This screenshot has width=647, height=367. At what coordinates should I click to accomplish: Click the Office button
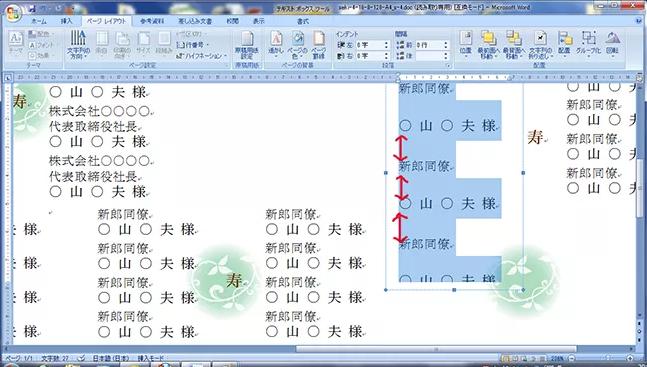[13, 12]
